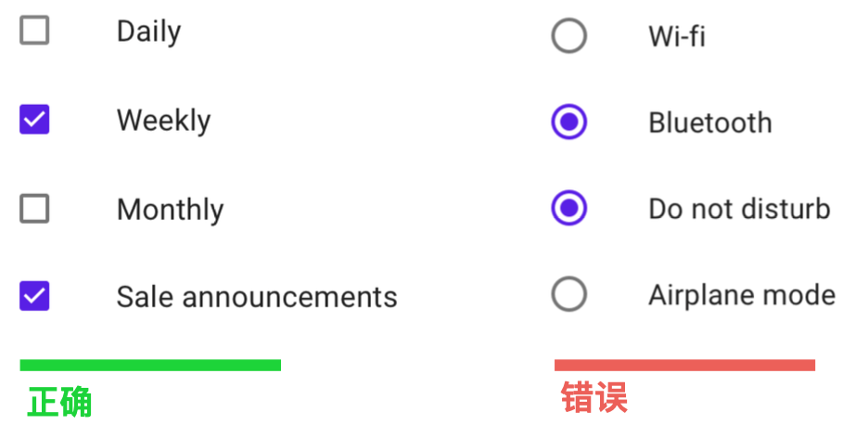
Task: Click the Wi-fi text label
Action: pos(677,37)
